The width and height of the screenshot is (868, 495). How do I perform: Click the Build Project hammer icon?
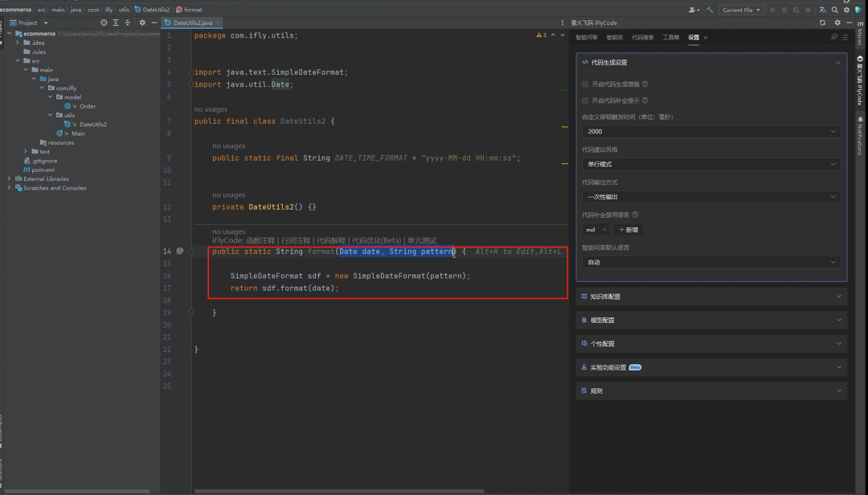point(710,10)
